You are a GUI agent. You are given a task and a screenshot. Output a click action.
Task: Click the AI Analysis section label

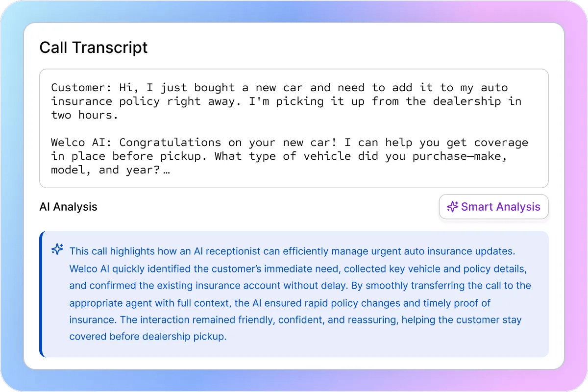click(x=68, y=207)
